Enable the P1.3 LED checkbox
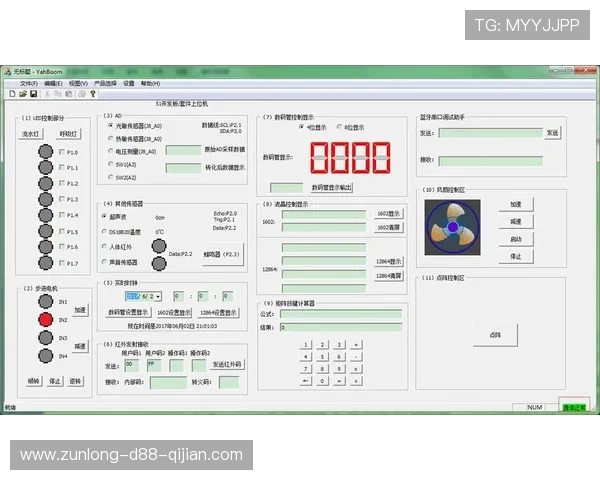Viewport: 600px width, 480px height. tap(61, 200)
